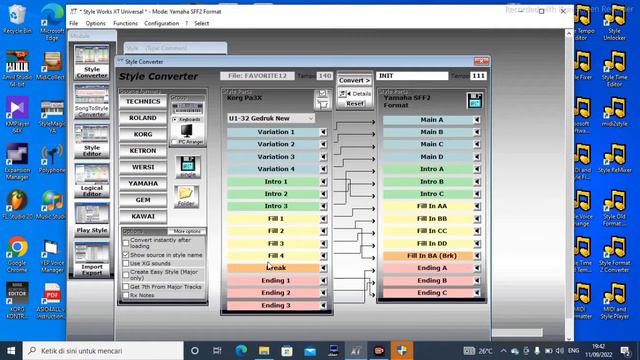Open the Style Editor module

click(92, 141)
